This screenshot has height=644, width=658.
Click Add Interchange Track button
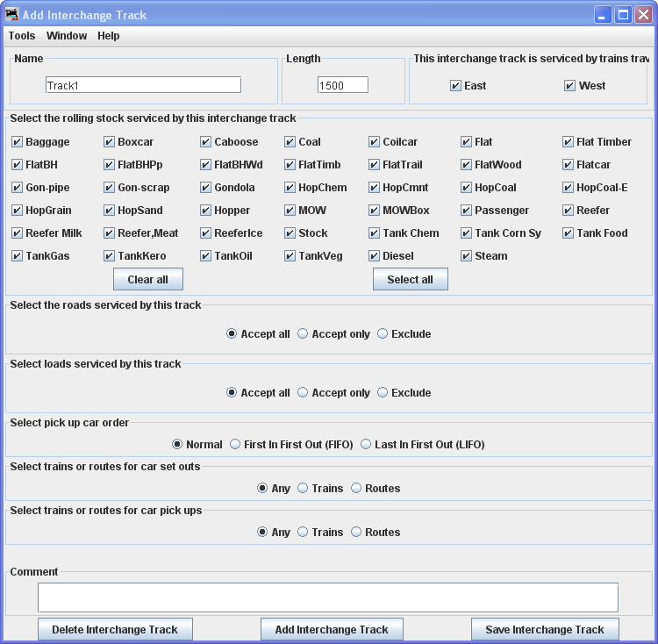point(332,629)
